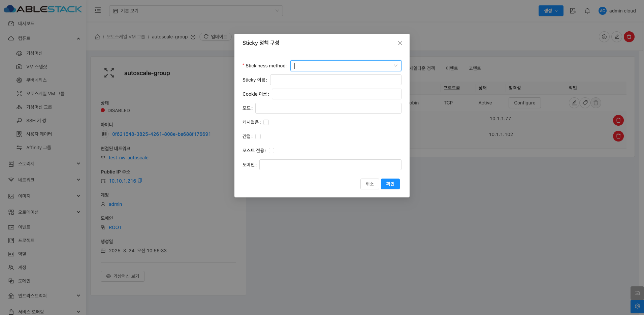The image size is (644, 315).
Task: Open the Stickiness method dropdown
Action: coord(346,66)
